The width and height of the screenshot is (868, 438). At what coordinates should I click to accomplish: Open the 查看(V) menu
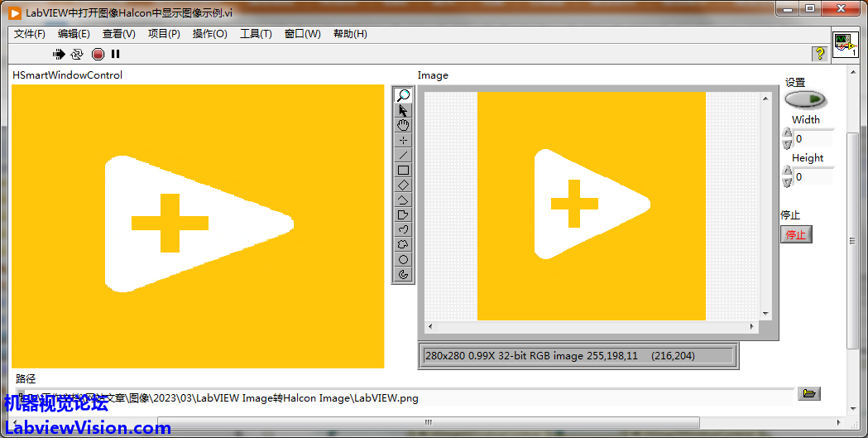[x=119, y=34]
